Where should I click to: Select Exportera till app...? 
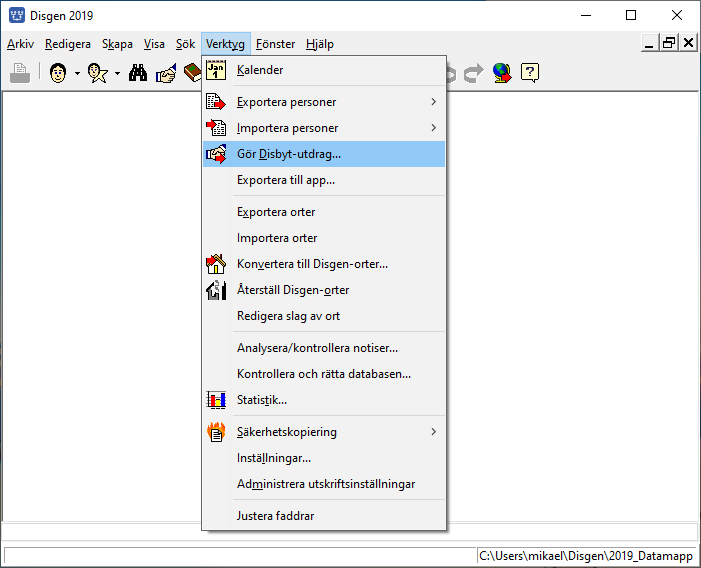tap(324, 180)
